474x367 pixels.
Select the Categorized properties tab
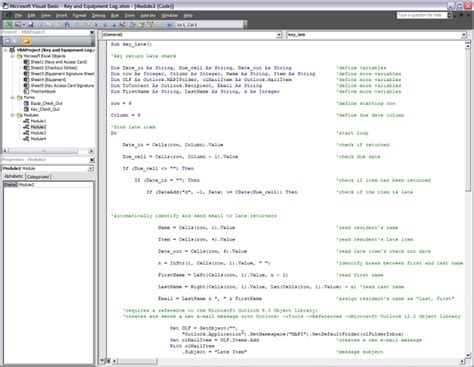(x=38, y=177)
